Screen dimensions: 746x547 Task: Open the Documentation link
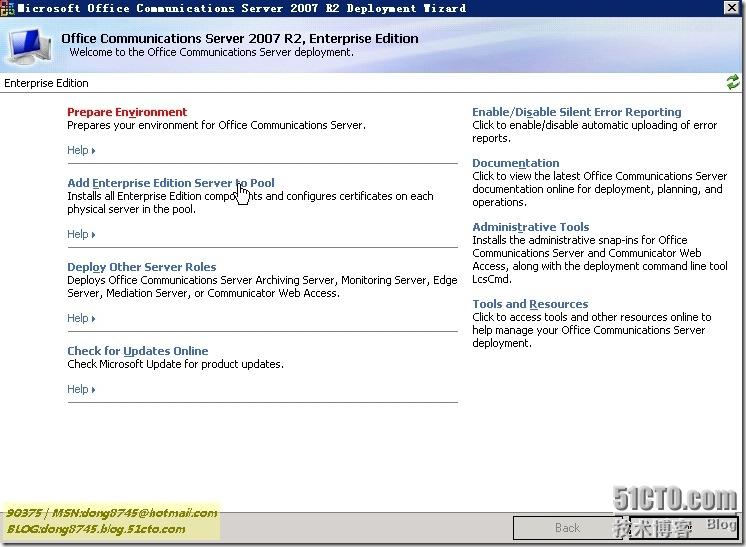(516, 163)
